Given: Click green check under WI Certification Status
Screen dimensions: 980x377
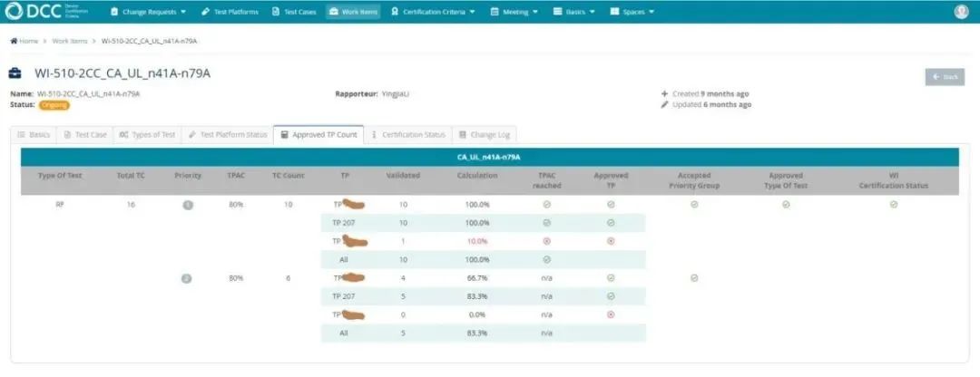Looking at the screenshot, I should pyautogui.click(x=893, y=205).
